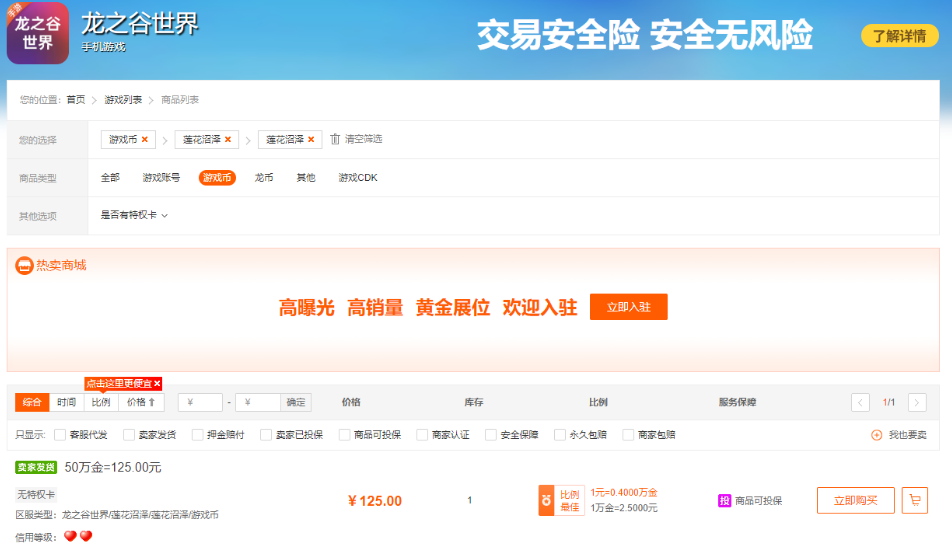
Task: Check the 卖家已投保 filter box
Action: pyautogui.click(x=265, y=435)
